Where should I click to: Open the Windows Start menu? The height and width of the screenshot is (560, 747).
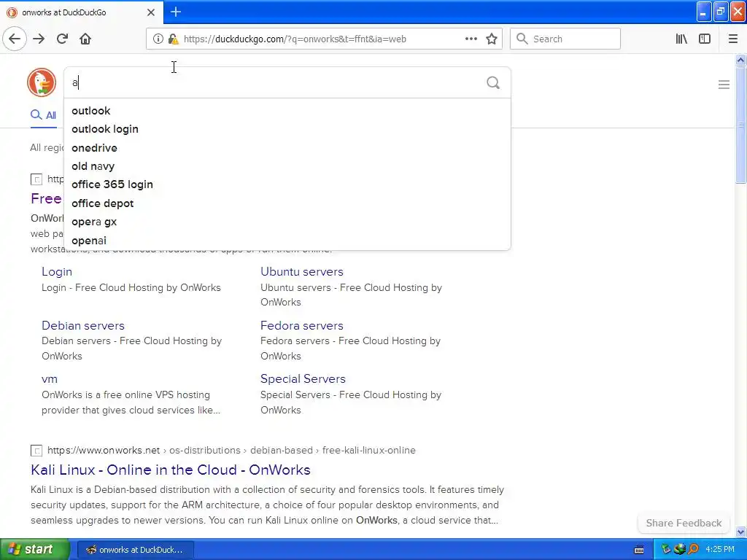coord(34,550)
